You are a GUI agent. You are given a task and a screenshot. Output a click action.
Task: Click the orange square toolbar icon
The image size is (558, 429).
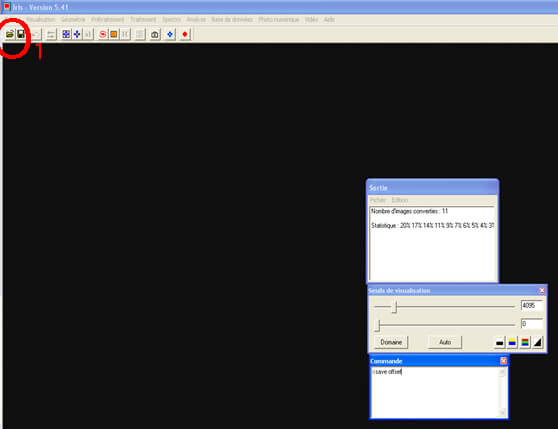114,34
